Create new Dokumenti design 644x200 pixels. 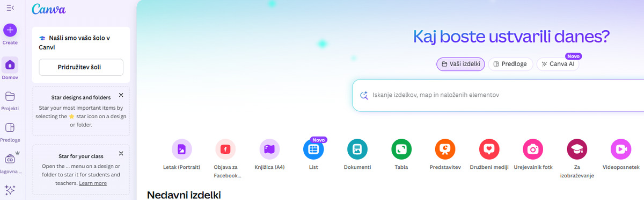(x=357, y=149)
